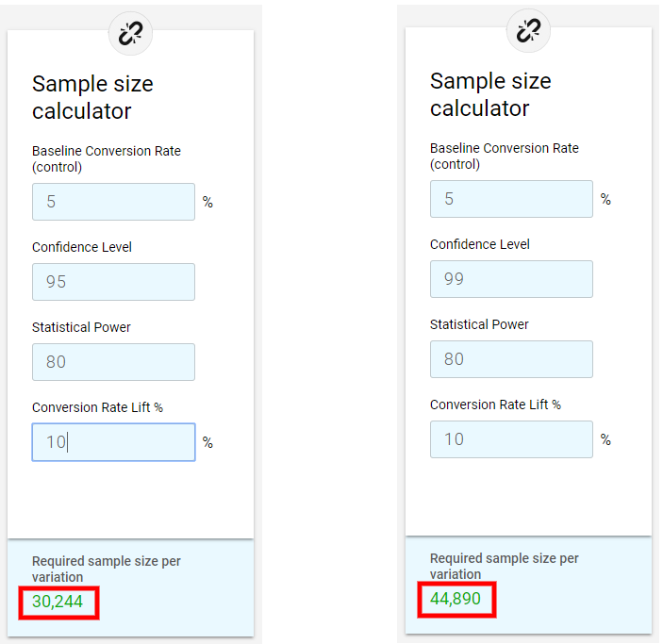Focus left Baseline Conversion Rate field showing 5
Viewport: 663px width, 644px height.
[x=113, y=202]
